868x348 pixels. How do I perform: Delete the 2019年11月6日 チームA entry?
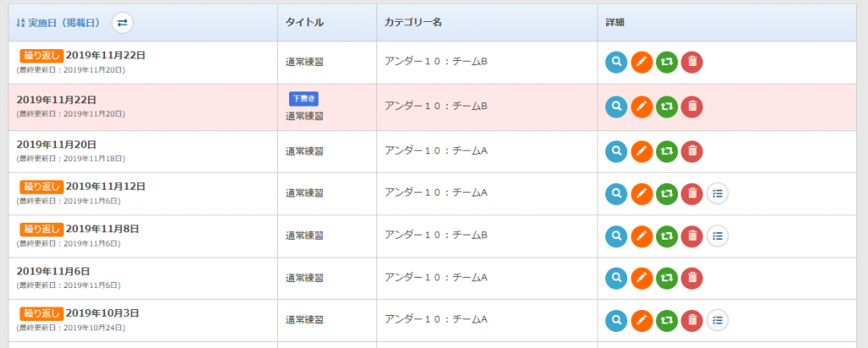tap(692, 277)
